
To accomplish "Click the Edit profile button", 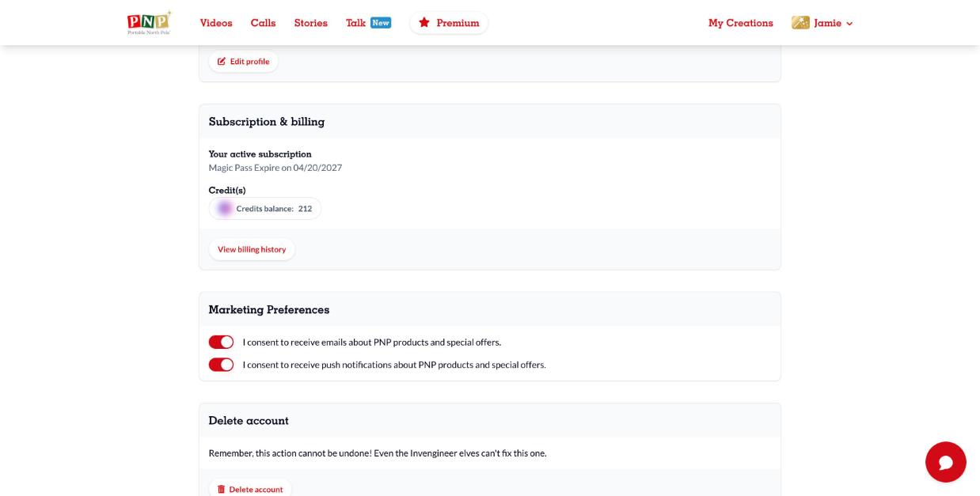I will click(244, 62).
